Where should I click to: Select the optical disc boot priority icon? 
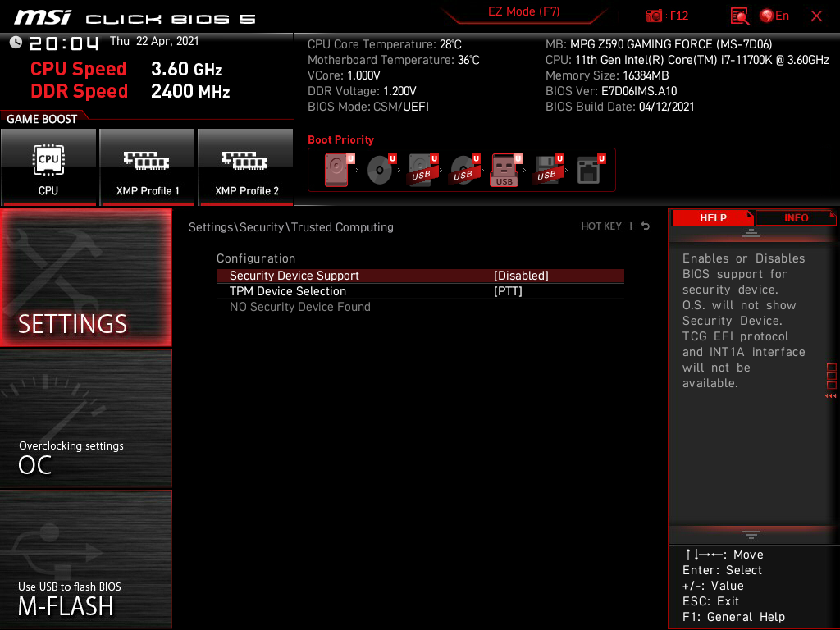point(381,170)
